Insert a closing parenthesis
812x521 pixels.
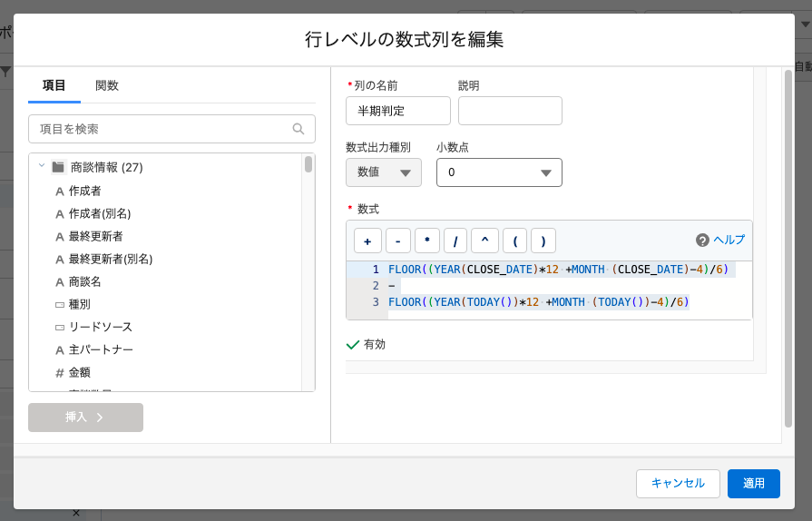(543, 241)
